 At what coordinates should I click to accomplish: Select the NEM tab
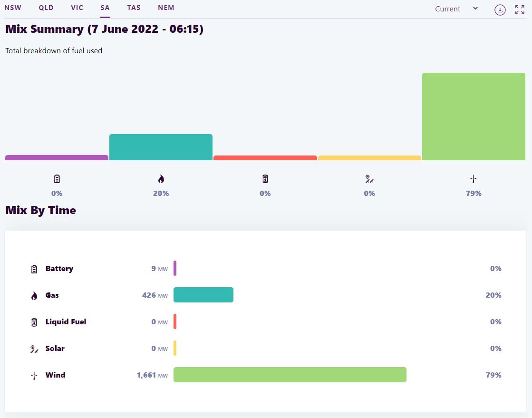pyautogui.click(x=166, y=8)
